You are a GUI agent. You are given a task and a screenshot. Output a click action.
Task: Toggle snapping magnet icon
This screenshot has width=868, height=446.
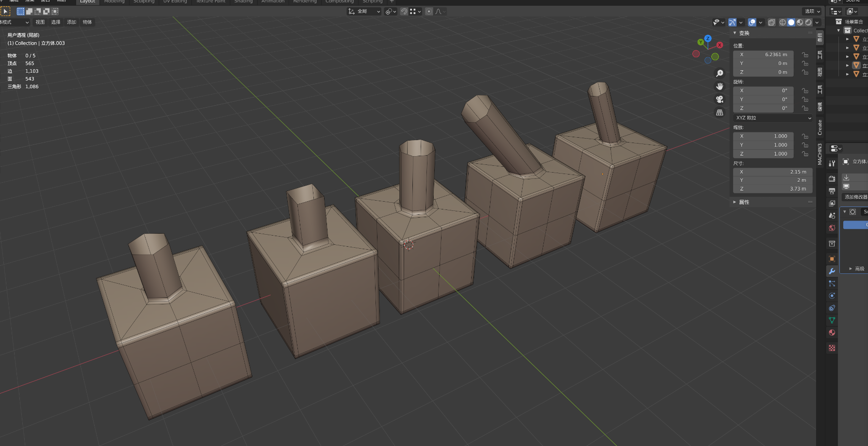(404, 11)
